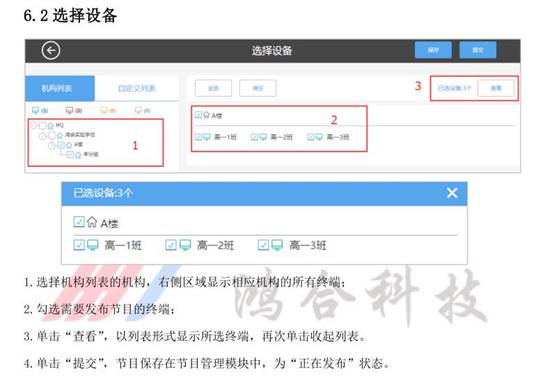
Task: Select the 未分组 label in tree
Action: coord(91,154)
